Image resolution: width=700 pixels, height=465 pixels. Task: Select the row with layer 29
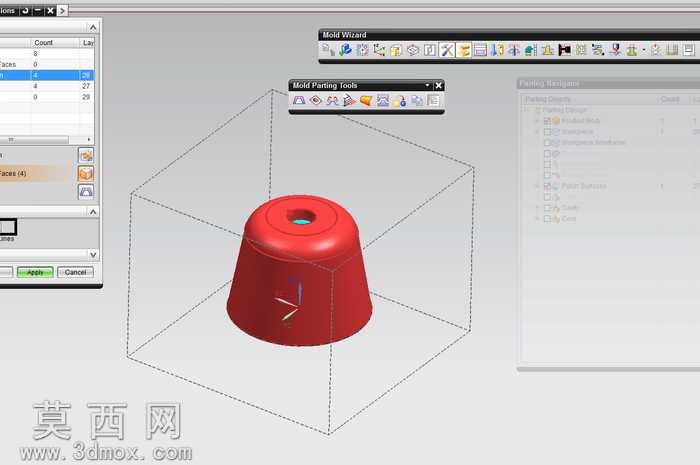coord(47,97)
